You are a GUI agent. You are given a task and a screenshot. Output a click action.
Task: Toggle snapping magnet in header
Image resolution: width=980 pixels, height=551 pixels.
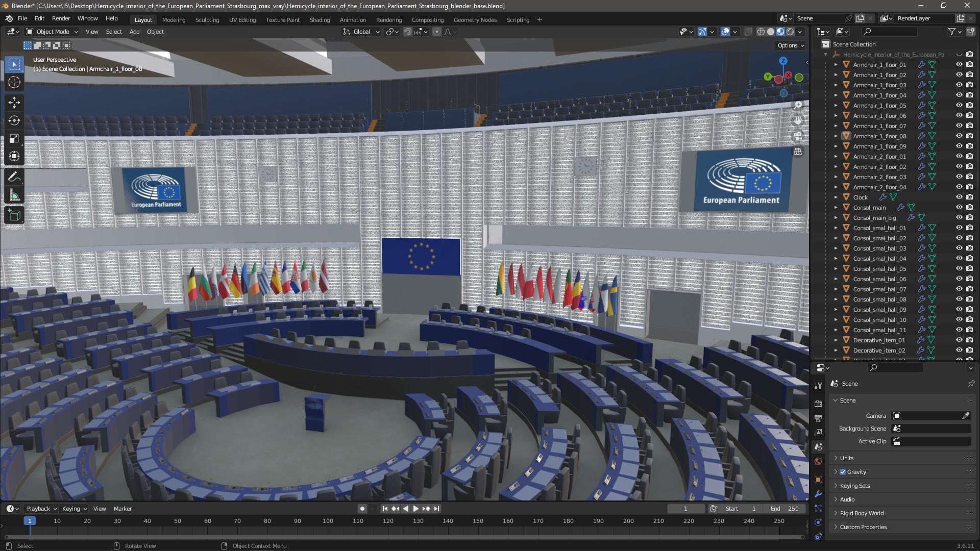click(408, 32)
